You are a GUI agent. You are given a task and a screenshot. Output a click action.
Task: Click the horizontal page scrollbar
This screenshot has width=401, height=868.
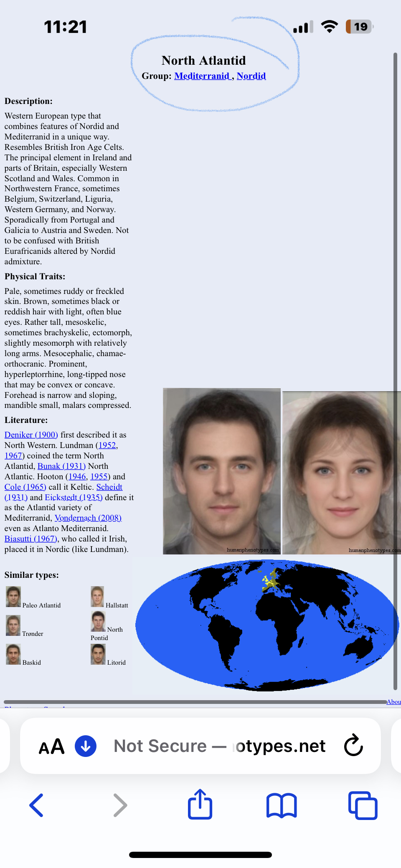(x=195, y=702)
